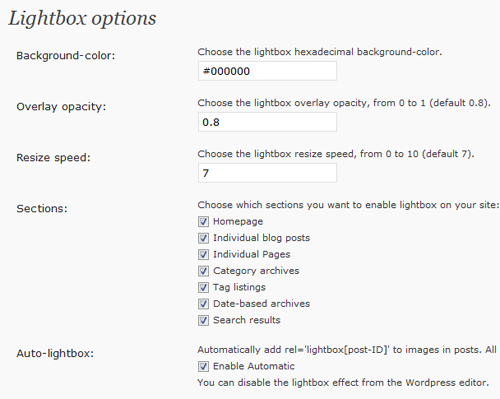Click the Tag listings label text
Image resolution: width=500 pixels, height=399 pixels.
point(239,287)
